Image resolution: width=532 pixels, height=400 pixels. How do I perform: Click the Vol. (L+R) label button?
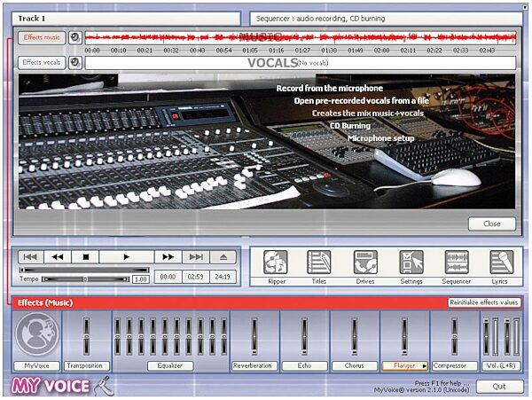coord(501,365)
